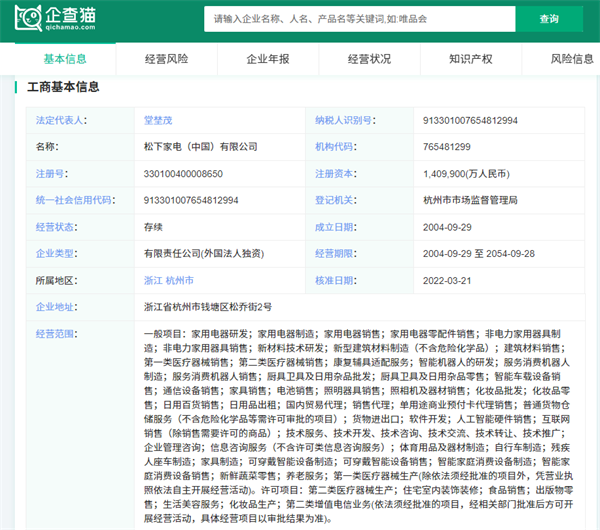
Task: Select 有限责任公司(外国法人独资) company type
Action: tap(204, 253)
